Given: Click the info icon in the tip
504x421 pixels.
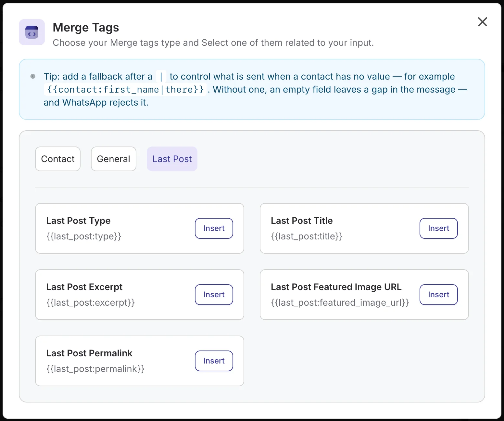Looking at the screenshot, I should [x=33, y=76].
